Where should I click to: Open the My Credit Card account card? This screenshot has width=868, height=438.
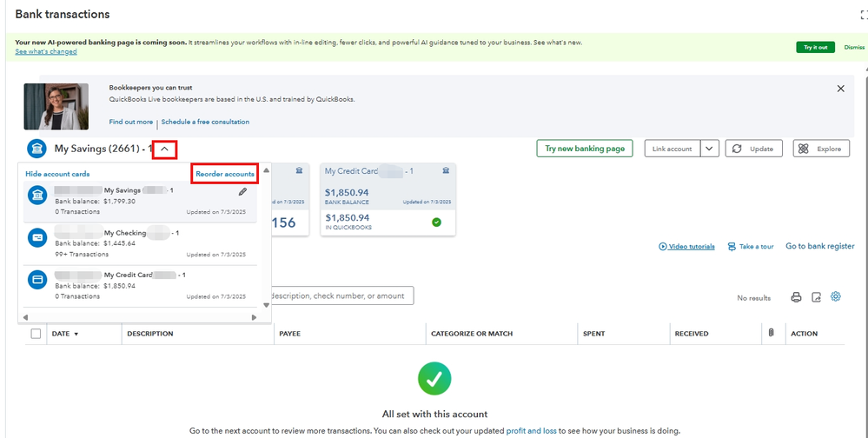[x=388, y=199]
